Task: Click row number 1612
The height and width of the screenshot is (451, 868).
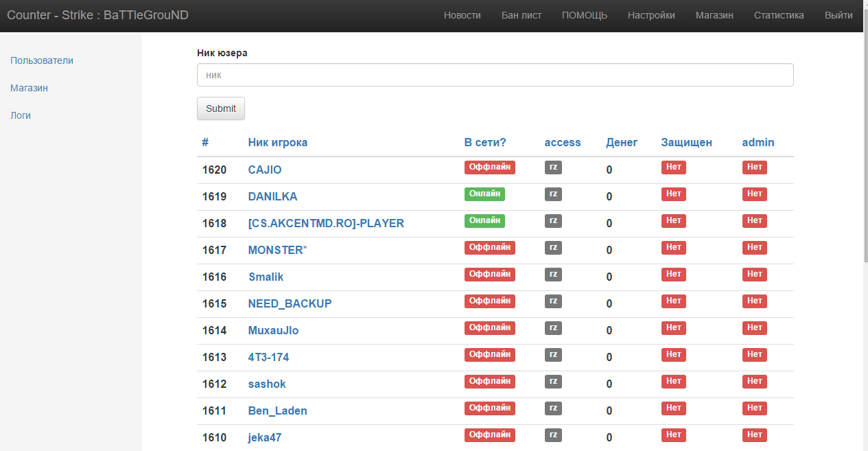Action: tap(214, 384)
